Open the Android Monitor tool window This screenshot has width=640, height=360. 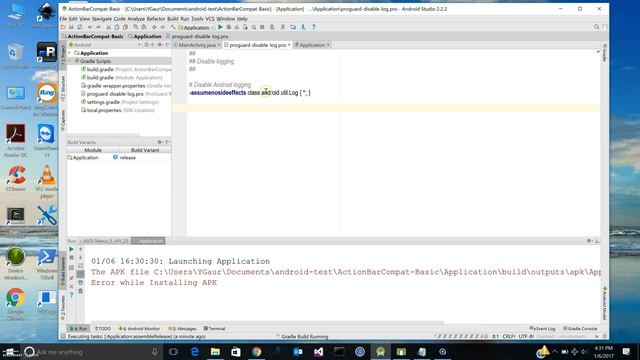[139, 328]
